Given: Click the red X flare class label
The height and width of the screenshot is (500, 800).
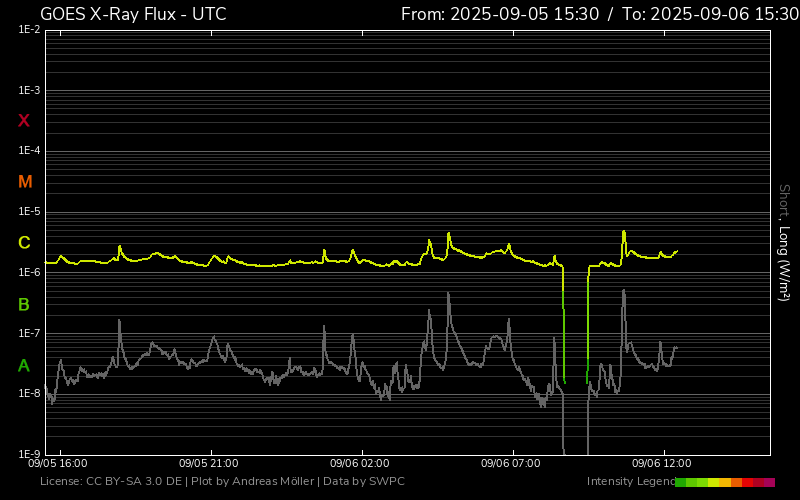Looking at the screenshot, I should tap(24, 121).
